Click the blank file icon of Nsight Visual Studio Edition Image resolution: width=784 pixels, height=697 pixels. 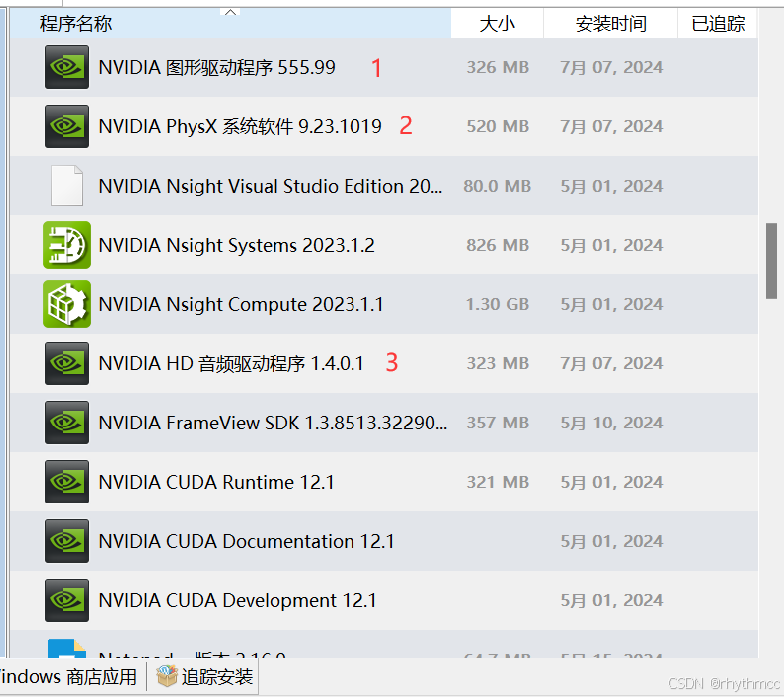67,186
